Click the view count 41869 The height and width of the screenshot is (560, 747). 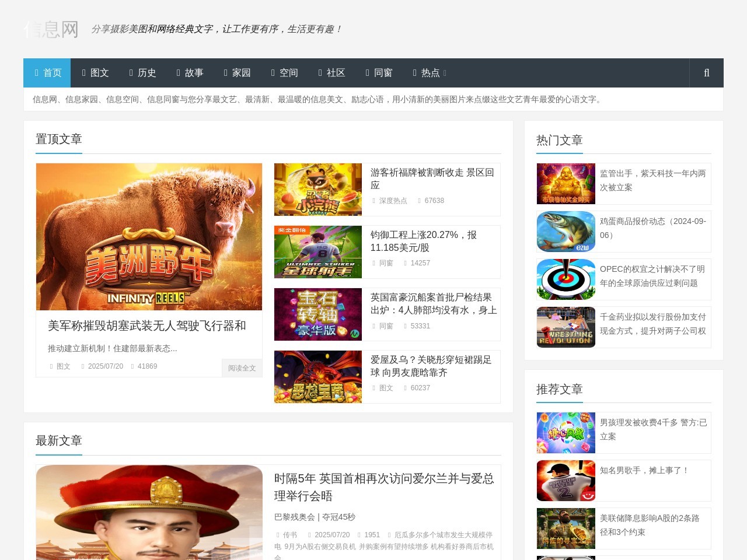click(147, 366)
